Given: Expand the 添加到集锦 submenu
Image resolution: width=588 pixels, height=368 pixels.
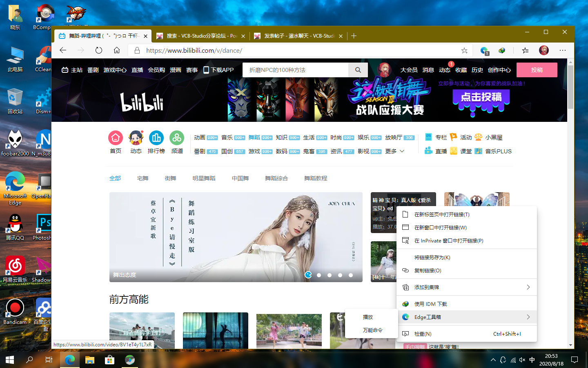Looking at the screenshot, I should pyautogui.click(x=467, y=287).
